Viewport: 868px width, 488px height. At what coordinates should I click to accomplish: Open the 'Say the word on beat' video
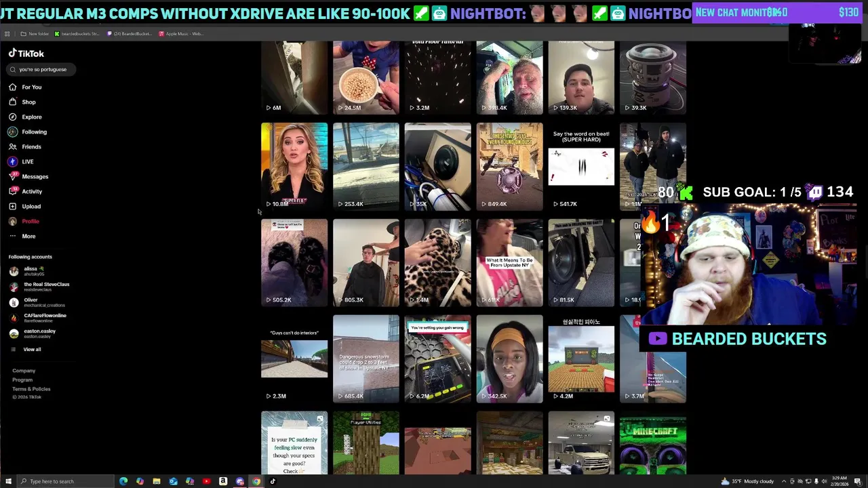[x=581, y=166]
